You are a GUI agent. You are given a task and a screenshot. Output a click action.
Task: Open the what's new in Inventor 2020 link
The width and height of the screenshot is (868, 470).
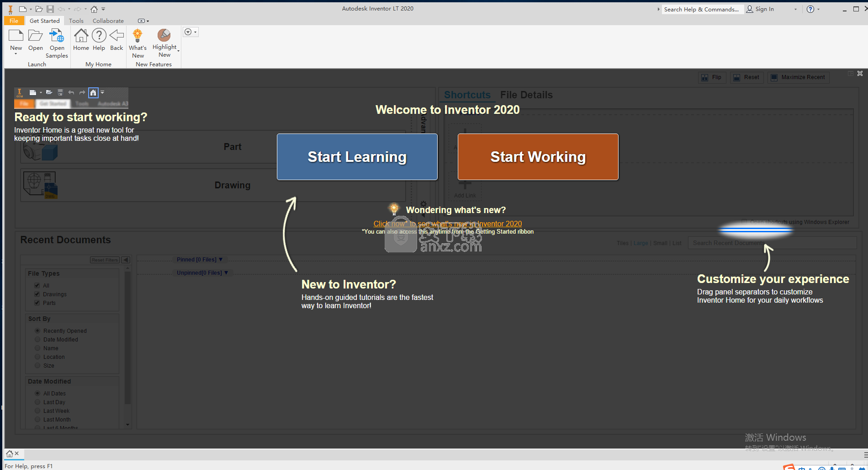pos(448,224)
